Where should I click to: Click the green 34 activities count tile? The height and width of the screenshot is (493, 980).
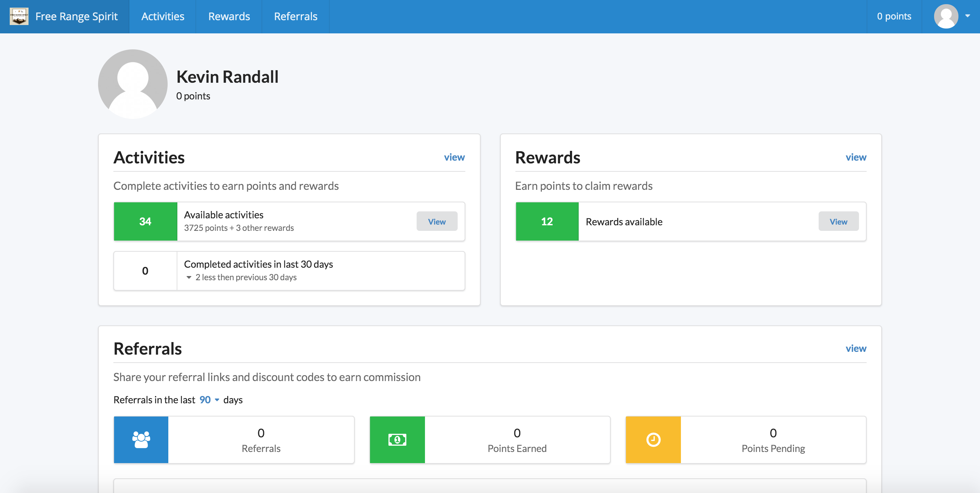pos(145,221)
